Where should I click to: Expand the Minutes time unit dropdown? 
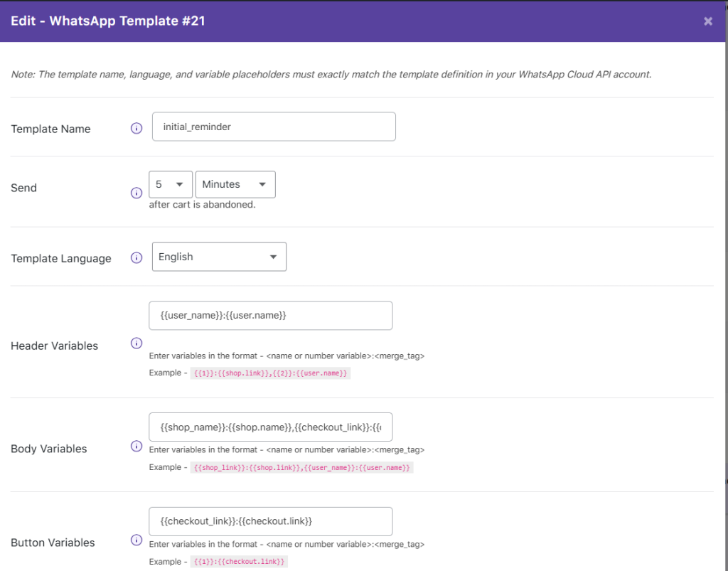pyautogui.click(x=235, y=184)
